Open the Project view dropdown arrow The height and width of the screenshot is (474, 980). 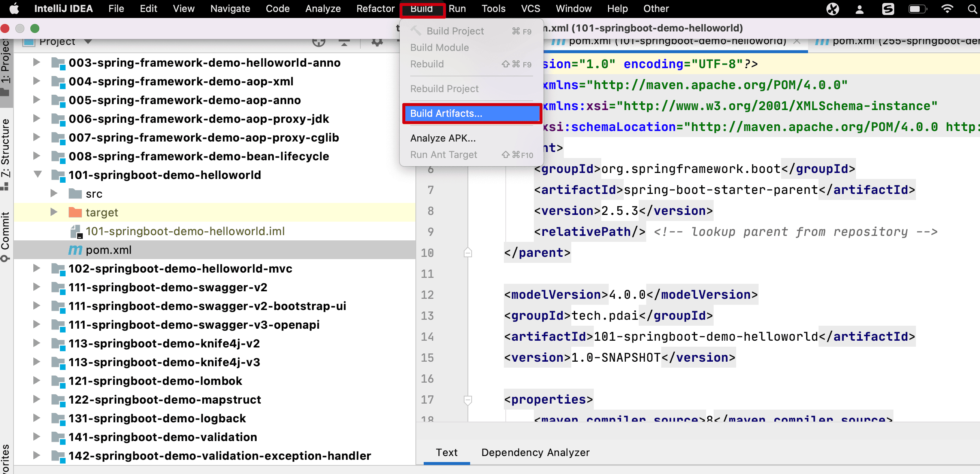pyautogui.click(x=88, y=42)
